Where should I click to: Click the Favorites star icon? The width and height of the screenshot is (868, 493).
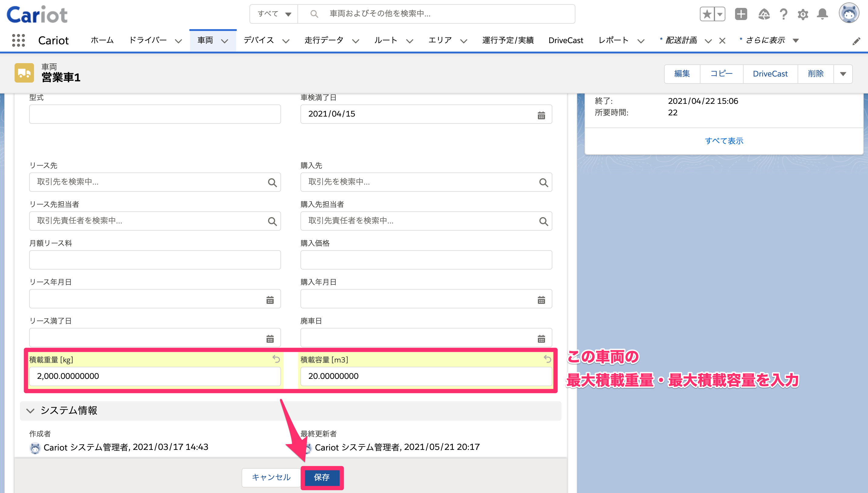pyautogui.click(x=707, y=14)
